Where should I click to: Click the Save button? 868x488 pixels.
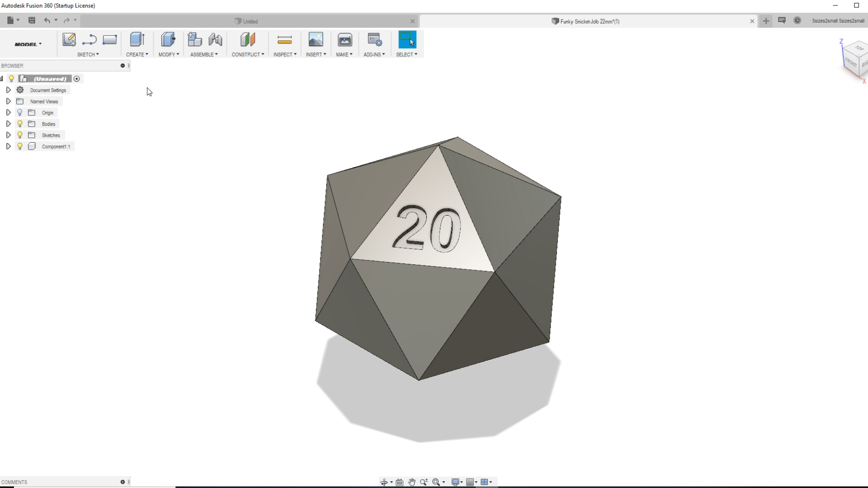[32, 20]
